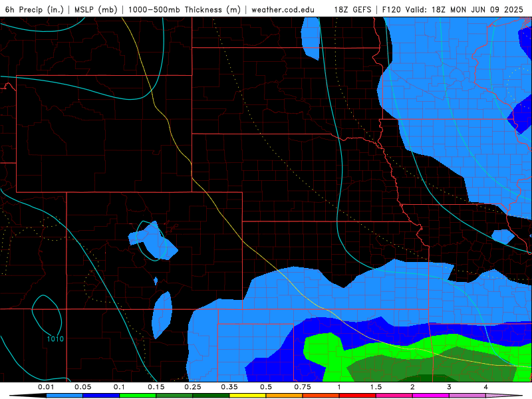Screen dimensions: 532x399
Task: Pick the yellow 0.35 inch legend swatch
Action: pyautogui.click(x=248, y=396)
